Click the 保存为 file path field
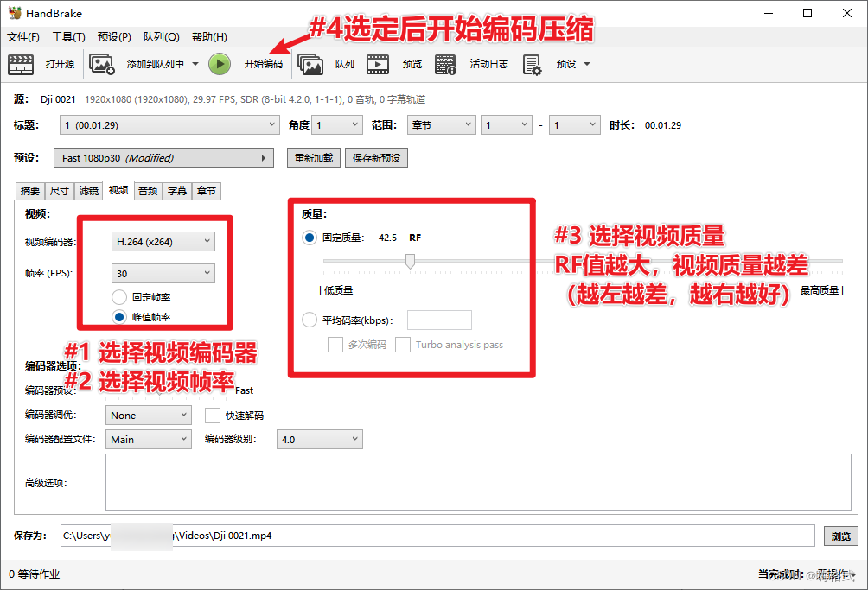 tap(437, 536)
